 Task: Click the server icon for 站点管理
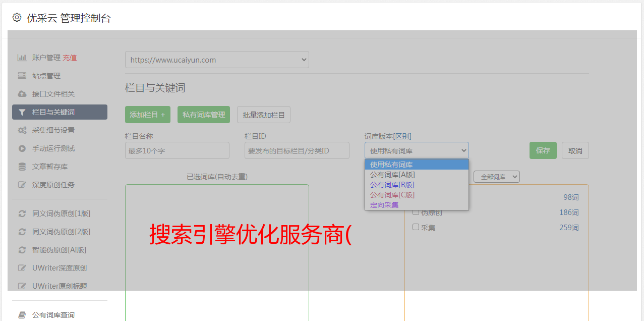tap(22, 76)
